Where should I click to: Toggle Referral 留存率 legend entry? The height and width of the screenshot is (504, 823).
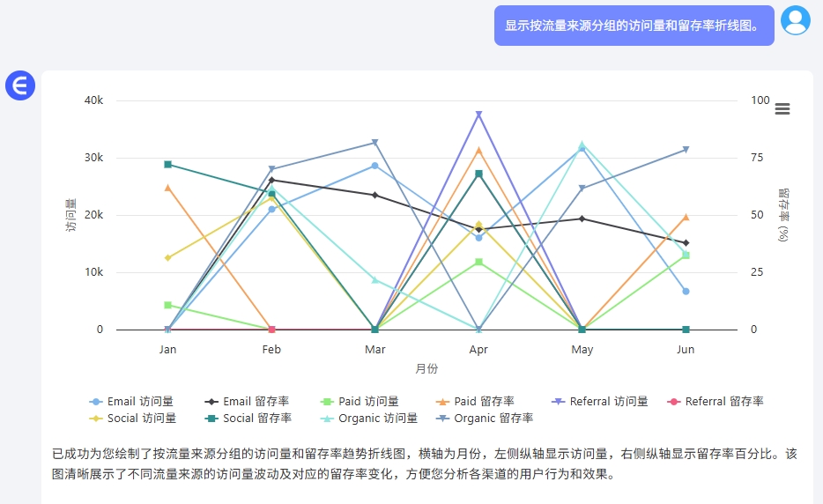(x=715, y=402)
